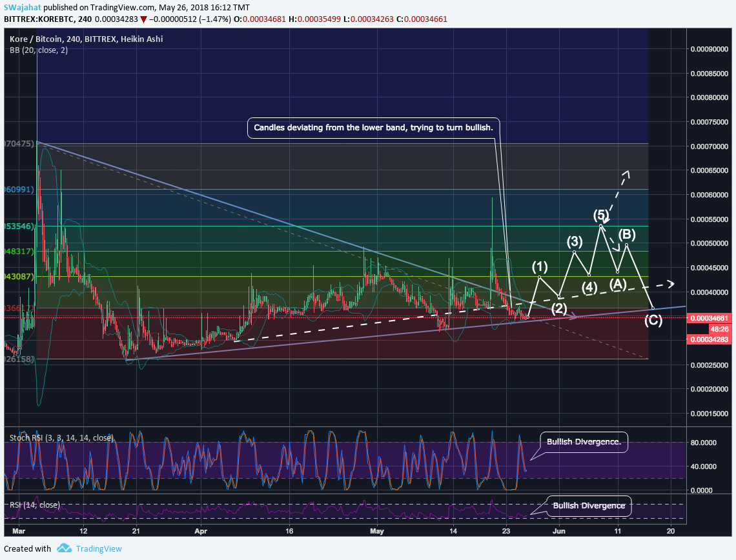This screenshot has height=560, width=736.
Task: Click the C:0.00034661 close value in header
Action: (422, 19)
